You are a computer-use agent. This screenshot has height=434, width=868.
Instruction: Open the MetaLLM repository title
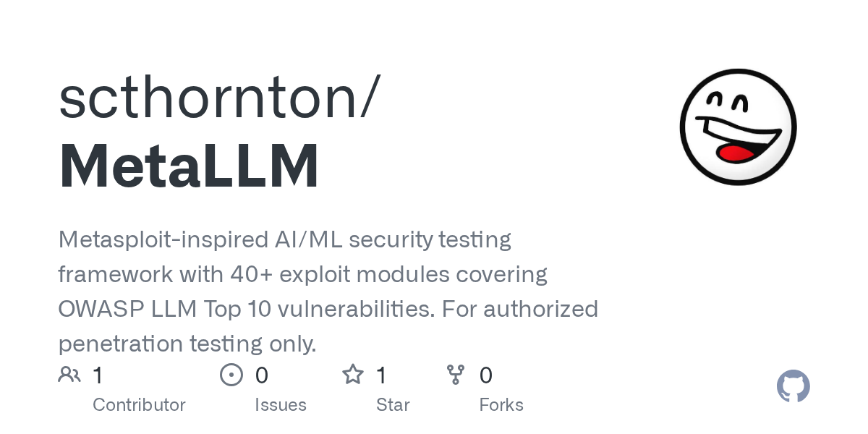(x=189, y=166)
